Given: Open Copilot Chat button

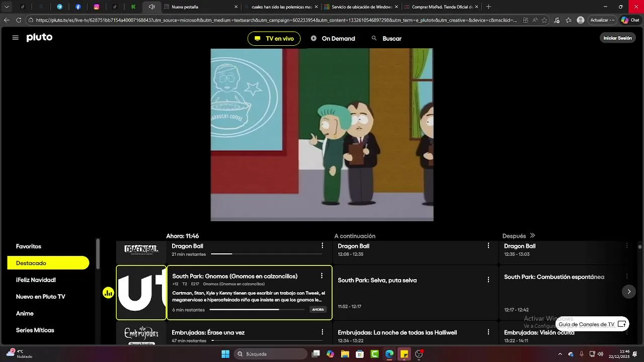Looking at the screenshot, I should [629, 20].
